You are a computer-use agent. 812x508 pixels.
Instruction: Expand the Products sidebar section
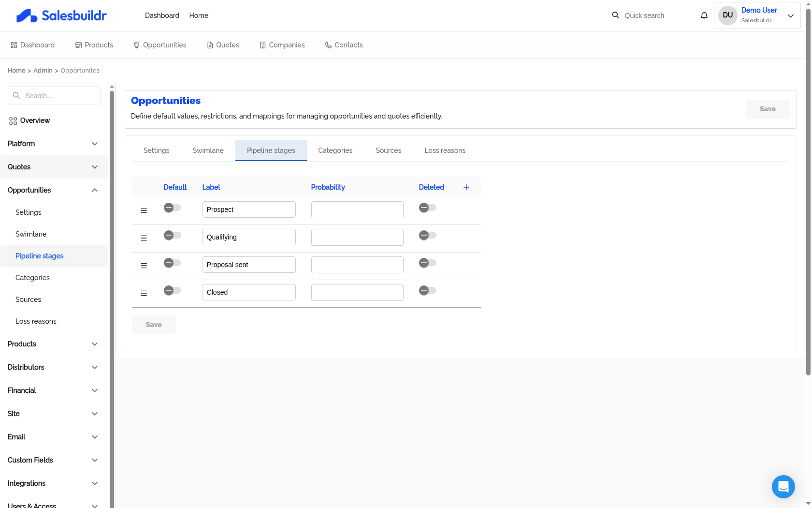[53, 344]
